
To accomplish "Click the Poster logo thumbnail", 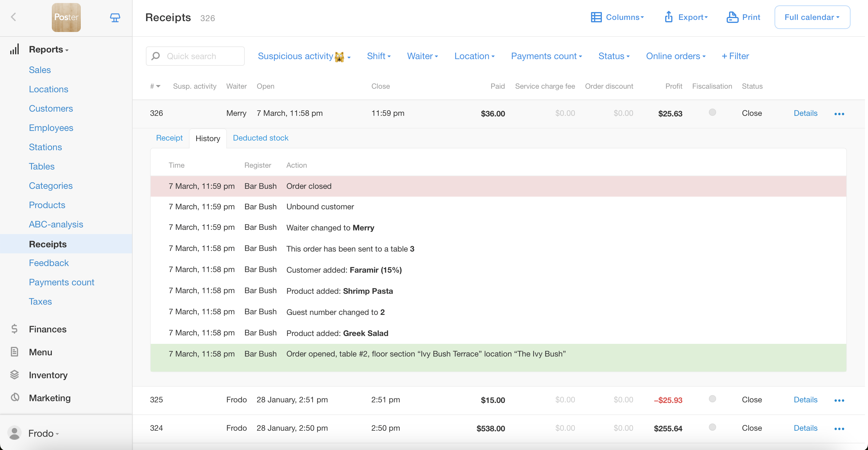I will pos(66,17).
